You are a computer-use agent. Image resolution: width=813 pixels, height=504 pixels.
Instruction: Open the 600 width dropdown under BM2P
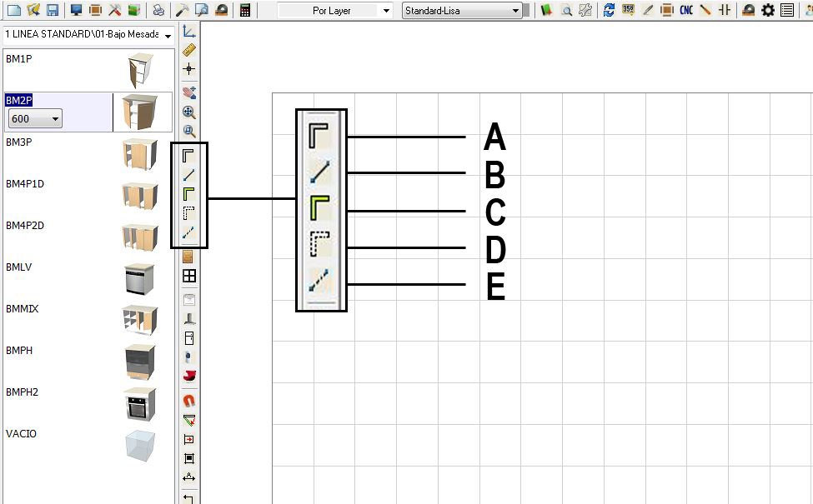click(35, 118)
